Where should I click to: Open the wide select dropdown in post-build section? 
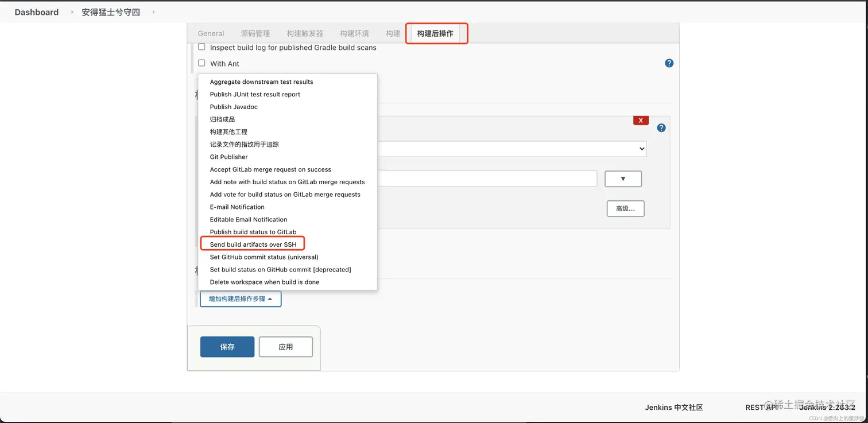pyautogui.click(x=512, y=149)
